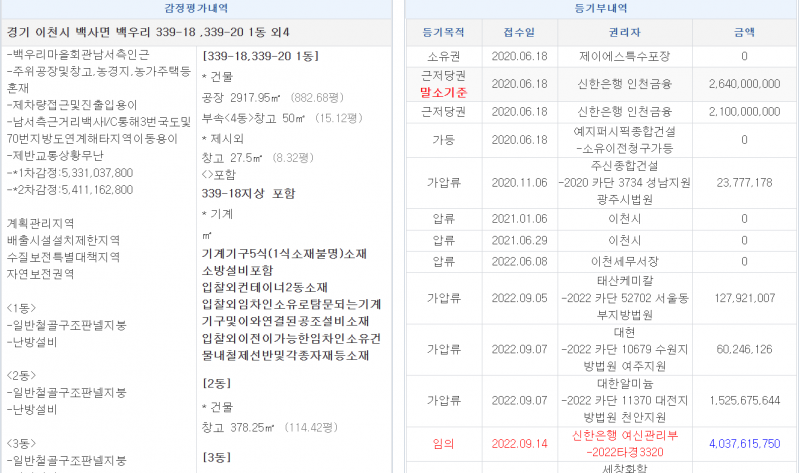Image resolution: width=800 pixels, height=473 pixels.
Task: Click the 등기부내역 section header
Action: pos(599,8)
